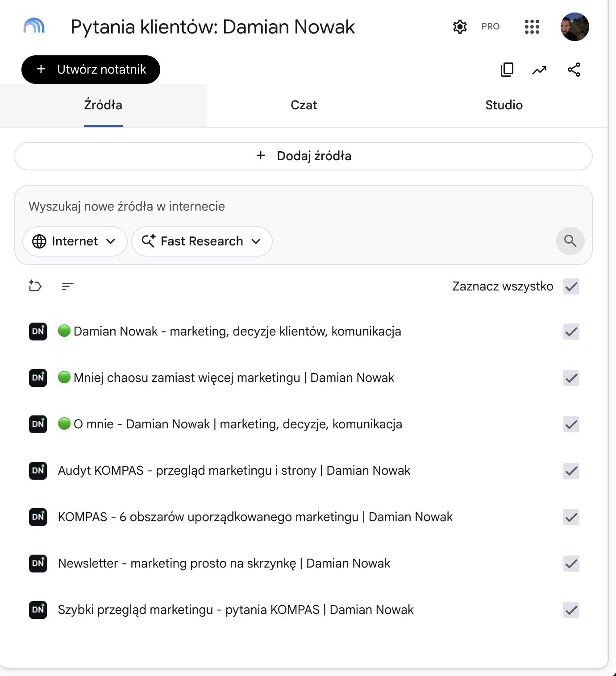This screenshot has width=616, height=676.
Task: Click the user profile avatar
Action: pos(574,27)
